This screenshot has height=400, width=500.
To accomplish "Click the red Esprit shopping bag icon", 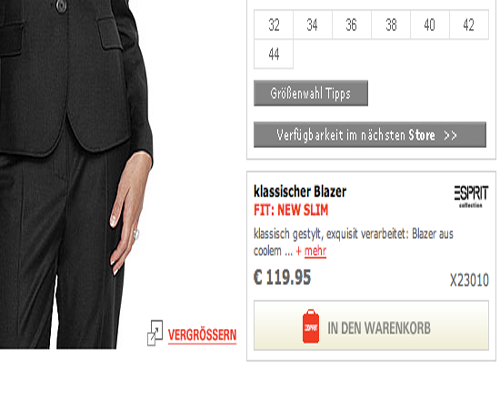I will coord(311,326).
